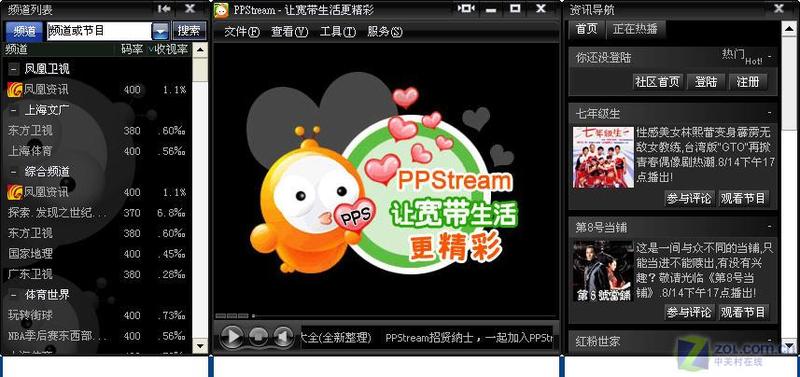800x377 pixels.
Task: Open 社区首页 community home
Action: coord(657,82)
